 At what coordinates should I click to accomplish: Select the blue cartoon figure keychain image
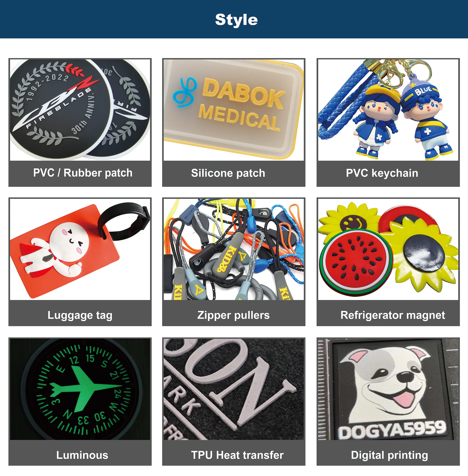[388, 110]
